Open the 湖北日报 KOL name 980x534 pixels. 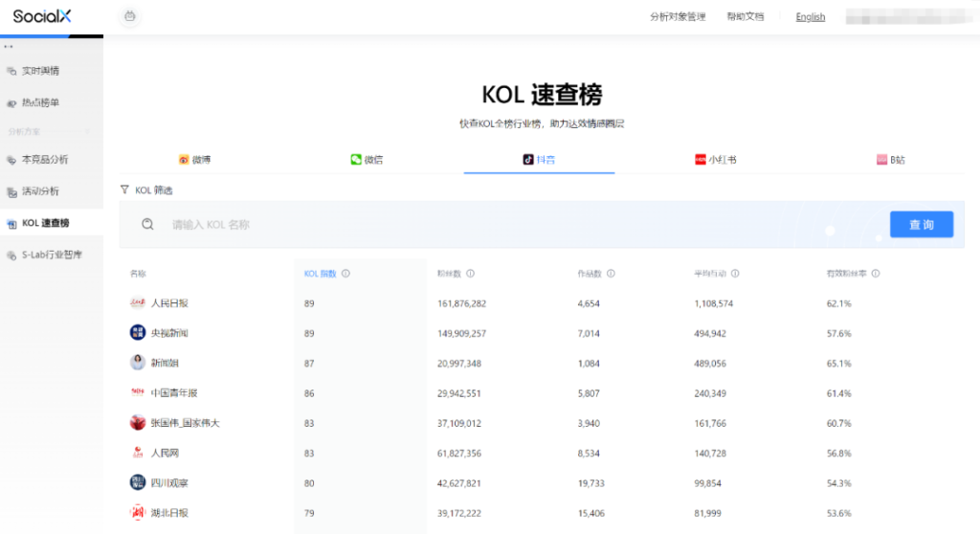pyautogui.click(x=169, y=513)
